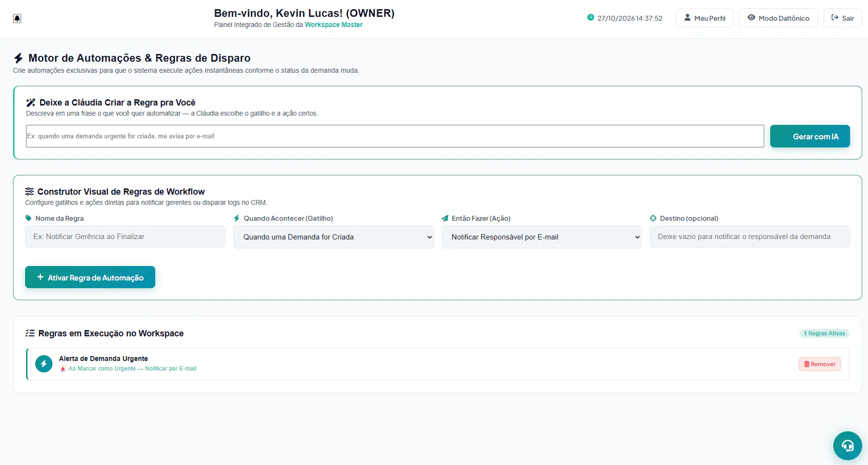Click the tag icon next to Nome da Regra

pyautogui.click(x=28, y=218)
